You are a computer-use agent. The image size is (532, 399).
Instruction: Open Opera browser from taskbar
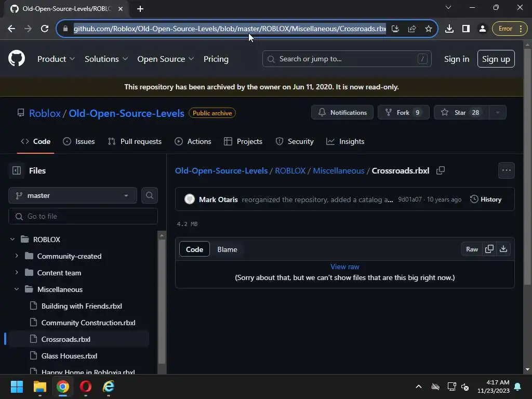tap(86, 387)
